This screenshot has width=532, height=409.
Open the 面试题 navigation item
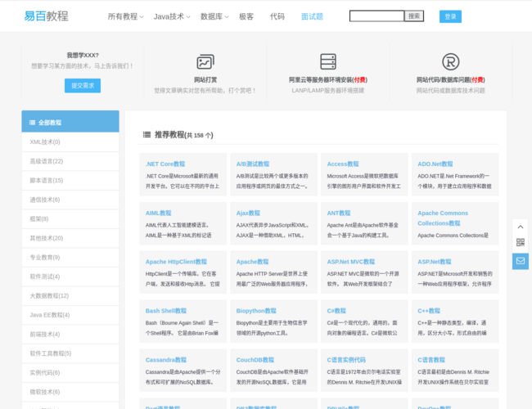pyautogui.click(x=312, y=16)
